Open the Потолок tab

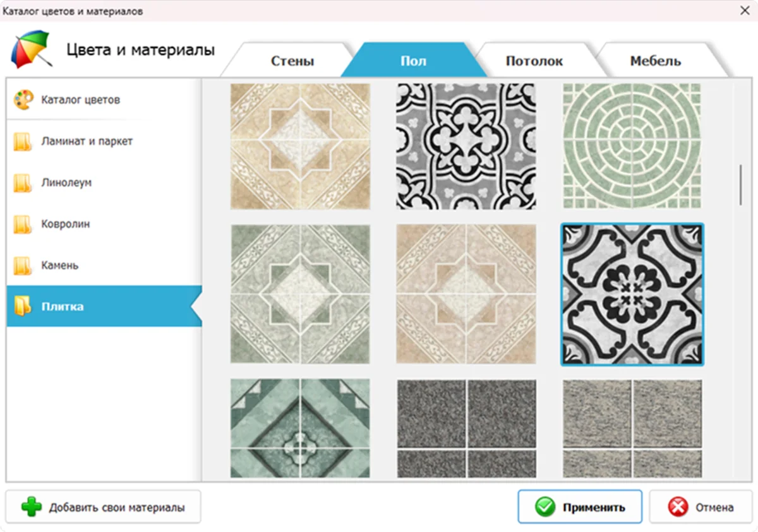click(x=534, y=61)
